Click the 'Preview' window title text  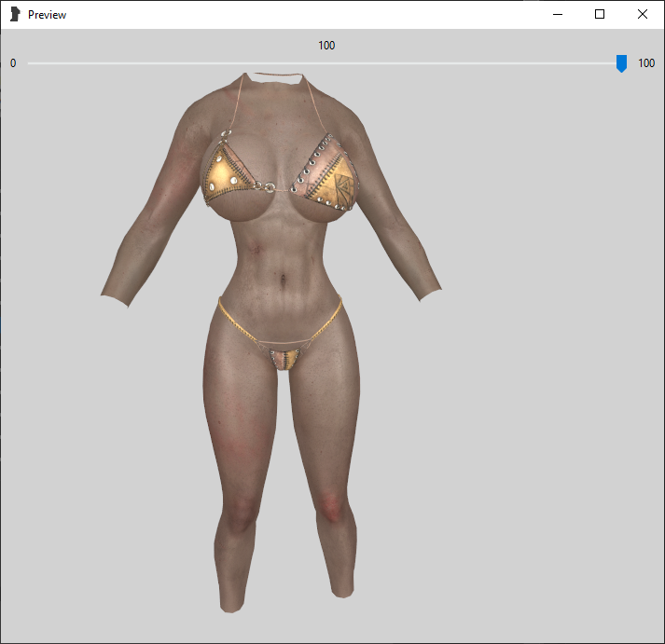coord(47,15)
